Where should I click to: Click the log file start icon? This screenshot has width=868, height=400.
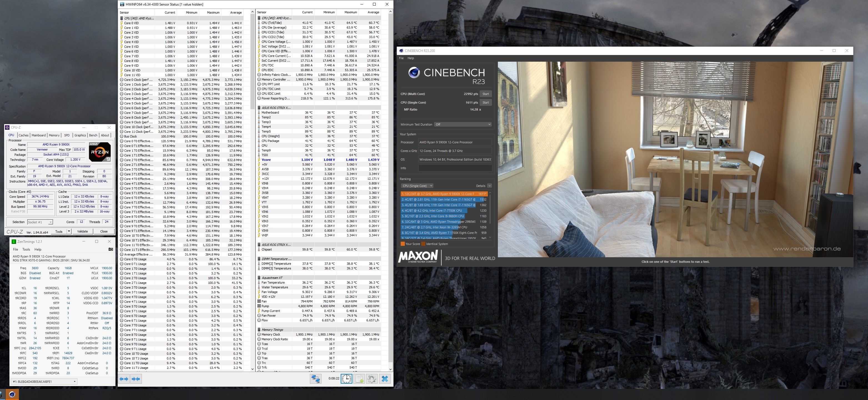(x=359, y=379)
